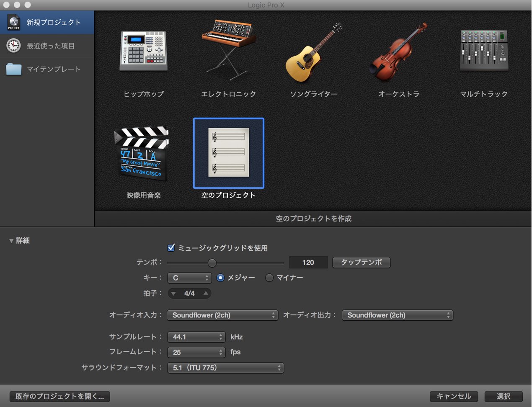Open the サラウンドフォーマット 5.1 dropdown
The width and height of the screenshot is (532, 407).
(x=225, y=368)
